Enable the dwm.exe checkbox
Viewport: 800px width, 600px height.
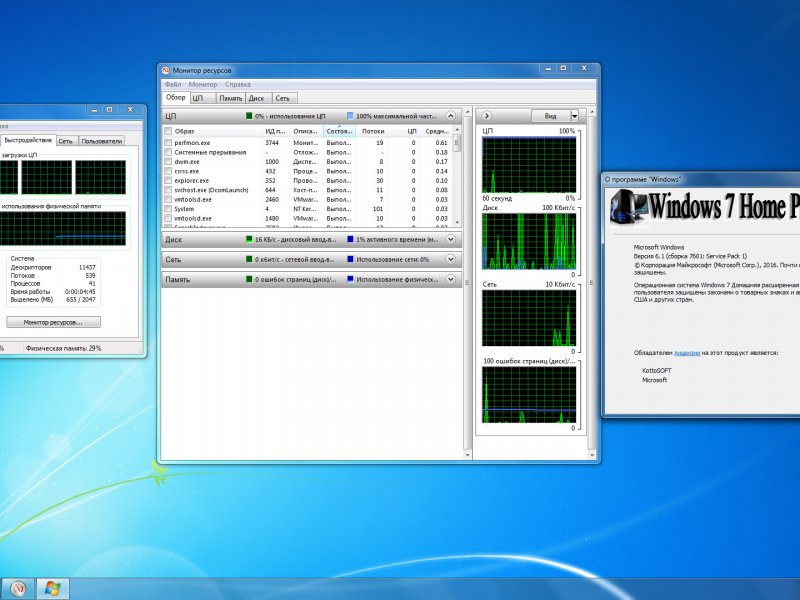168,162
